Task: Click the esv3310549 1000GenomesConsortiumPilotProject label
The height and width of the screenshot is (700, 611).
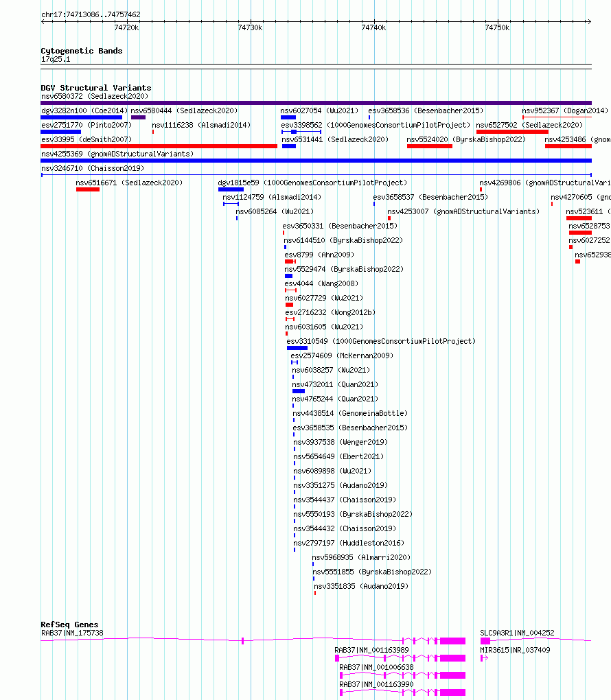Action: click(382, 341)
